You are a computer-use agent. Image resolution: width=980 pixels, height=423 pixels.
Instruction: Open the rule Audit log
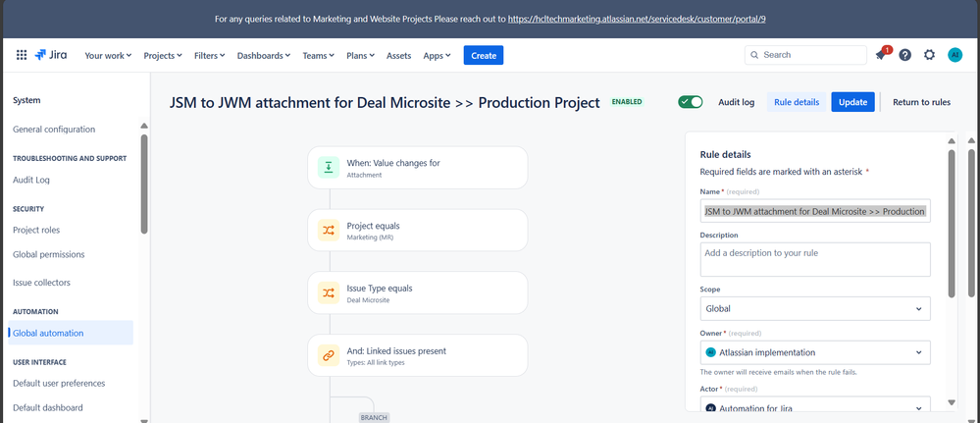(736, 102)
